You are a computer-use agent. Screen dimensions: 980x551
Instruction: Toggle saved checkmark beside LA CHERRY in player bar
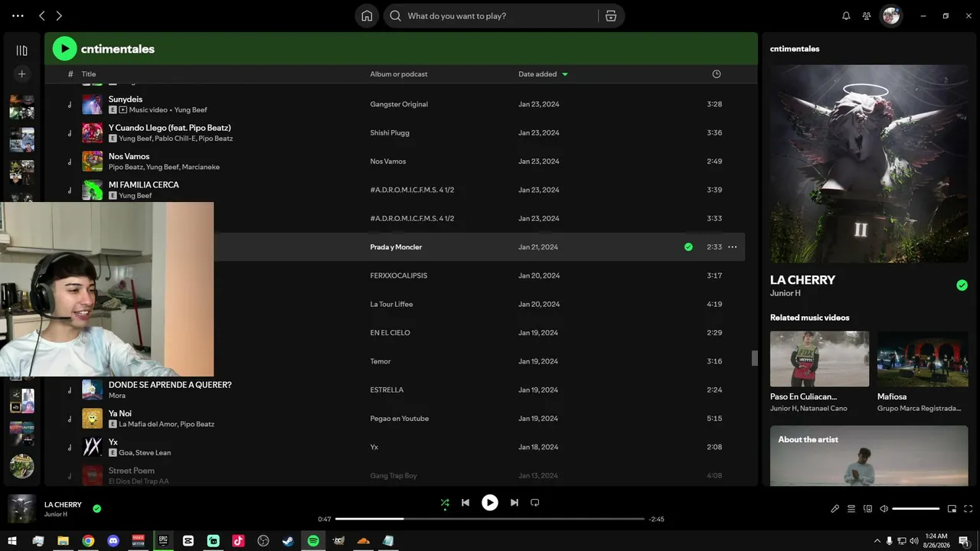pos(96,508)
